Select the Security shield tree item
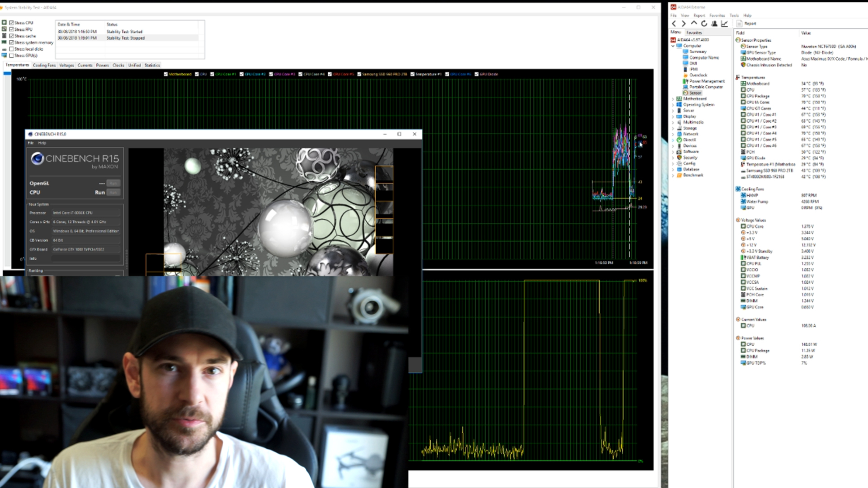Viewport: 868px width, 488px height. point(687,157)
